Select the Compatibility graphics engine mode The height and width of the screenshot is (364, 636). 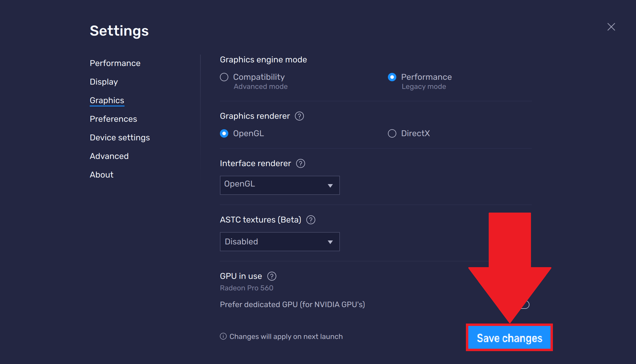coord(224,77)
